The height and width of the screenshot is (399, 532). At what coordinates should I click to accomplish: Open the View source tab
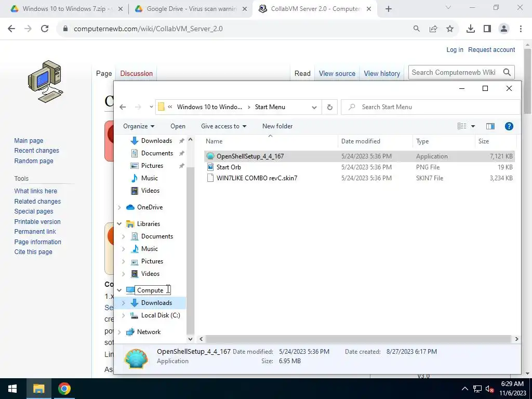337,74
